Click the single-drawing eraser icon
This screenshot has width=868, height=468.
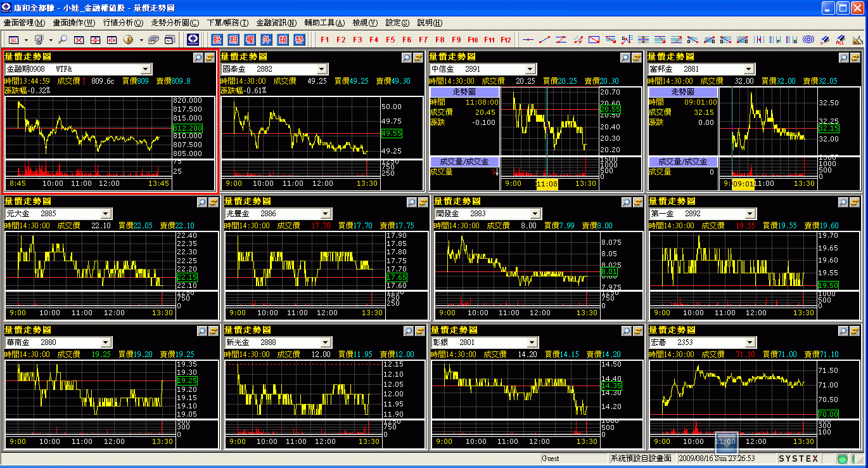[x=824, y=39]
